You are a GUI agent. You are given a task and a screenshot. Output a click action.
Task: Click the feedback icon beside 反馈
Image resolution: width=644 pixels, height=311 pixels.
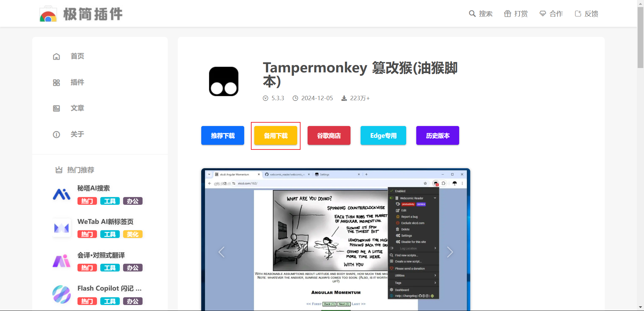(578, 14)
